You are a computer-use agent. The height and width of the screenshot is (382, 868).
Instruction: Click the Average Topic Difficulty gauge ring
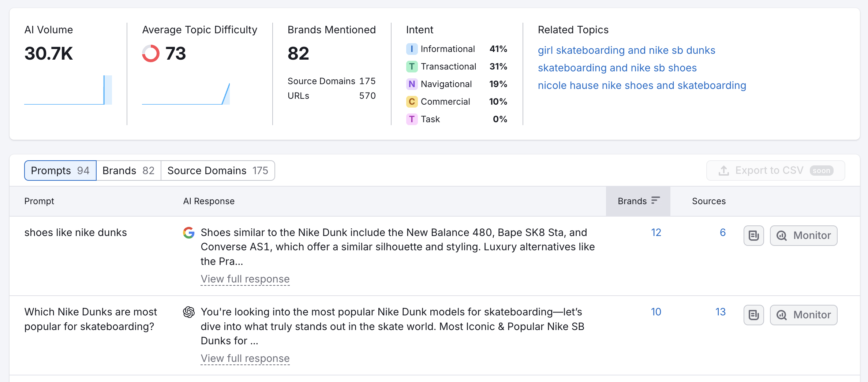[x=150, y=54]
